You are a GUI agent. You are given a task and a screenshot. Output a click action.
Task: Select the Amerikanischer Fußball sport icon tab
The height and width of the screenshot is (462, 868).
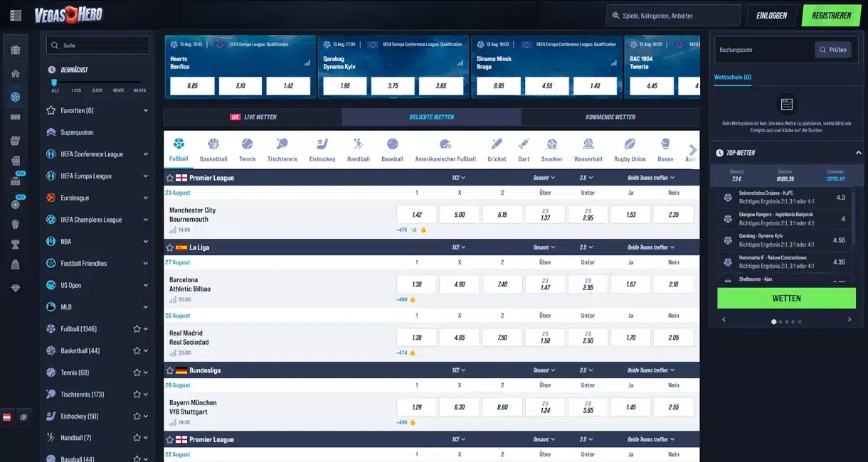click(x=445, y=151)
